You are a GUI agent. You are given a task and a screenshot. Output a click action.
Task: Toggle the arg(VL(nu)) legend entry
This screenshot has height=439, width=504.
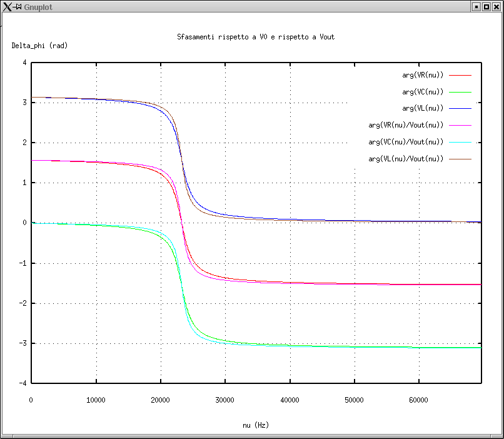pyautogui.click(x=423, y=108)
